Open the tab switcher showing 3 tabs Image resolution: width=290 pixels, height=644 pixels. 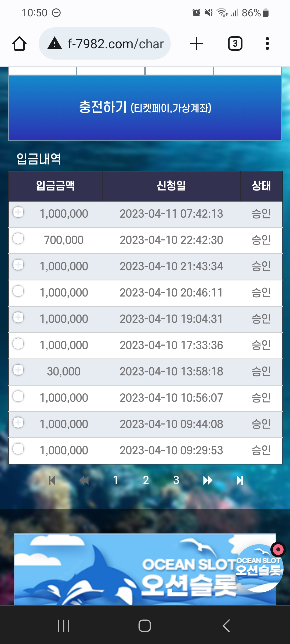click(x=235, y=44)
